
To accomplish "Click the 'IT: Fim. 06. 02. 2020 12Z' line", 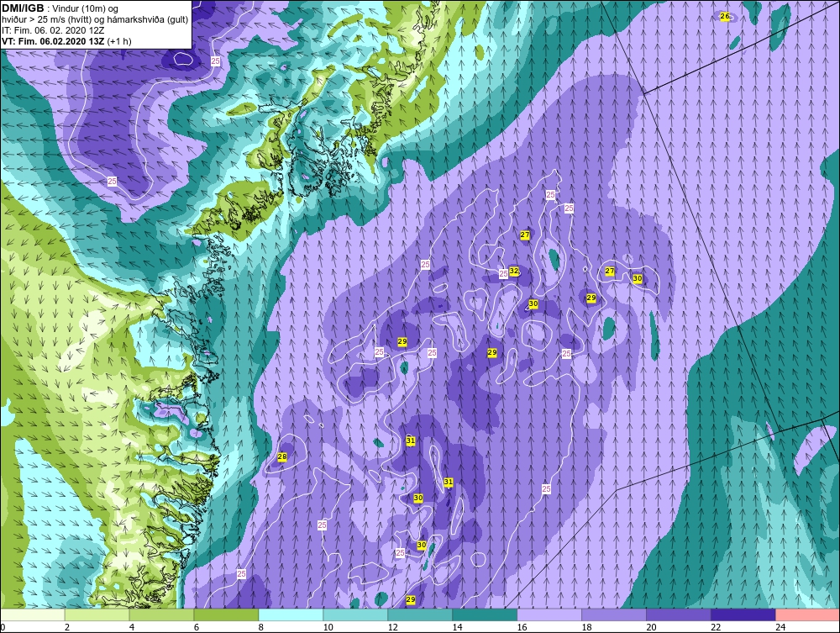I will coord(53,30).
